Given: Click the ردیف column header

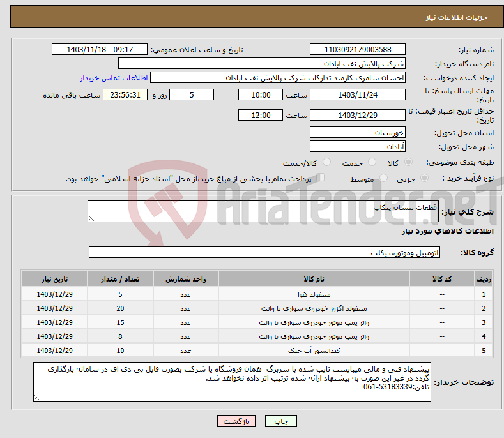Looking at the screenshot, I should [484, 279].
